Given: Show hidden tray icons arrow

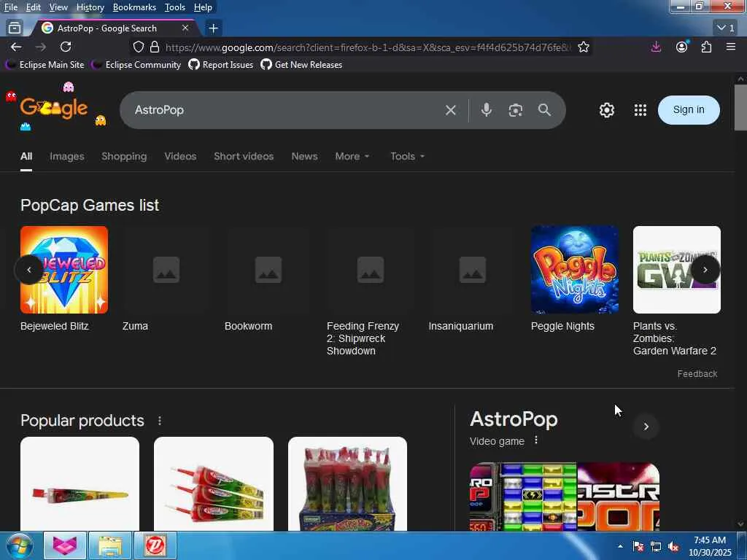Looking at the screenshot, I should pos(620,546).
